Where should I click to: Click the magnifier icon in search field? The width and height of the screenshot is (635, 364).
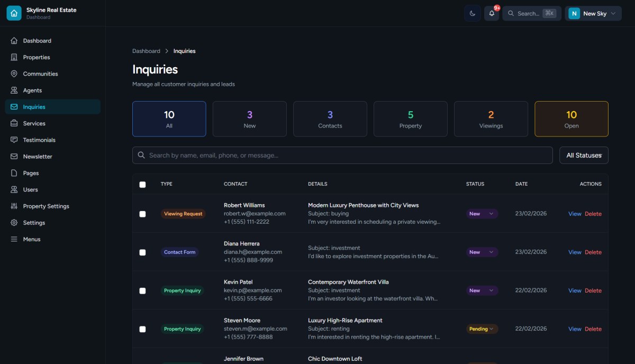point(141,155)
